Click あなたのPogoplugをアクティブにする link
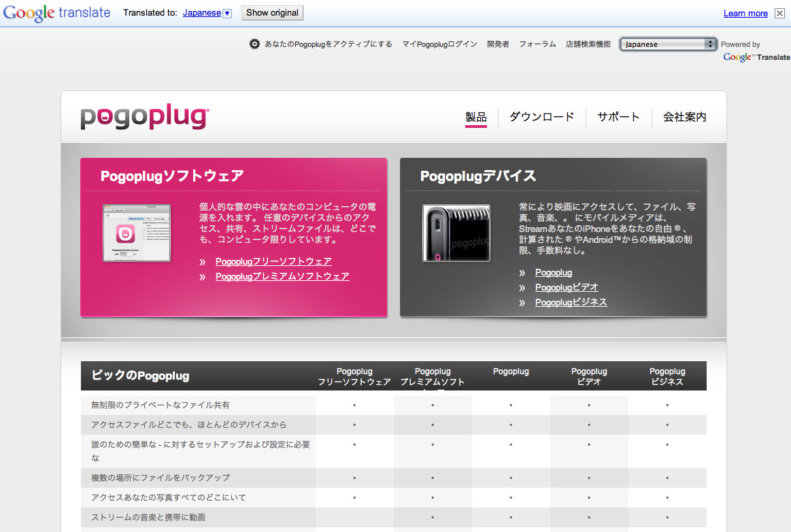The height and width of the screenshot is (532, 791). (x=329, y=44)
